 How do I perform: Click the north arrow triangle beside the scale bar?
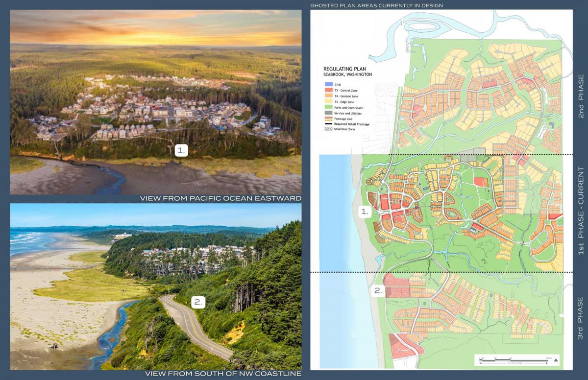tap(555, 360)
